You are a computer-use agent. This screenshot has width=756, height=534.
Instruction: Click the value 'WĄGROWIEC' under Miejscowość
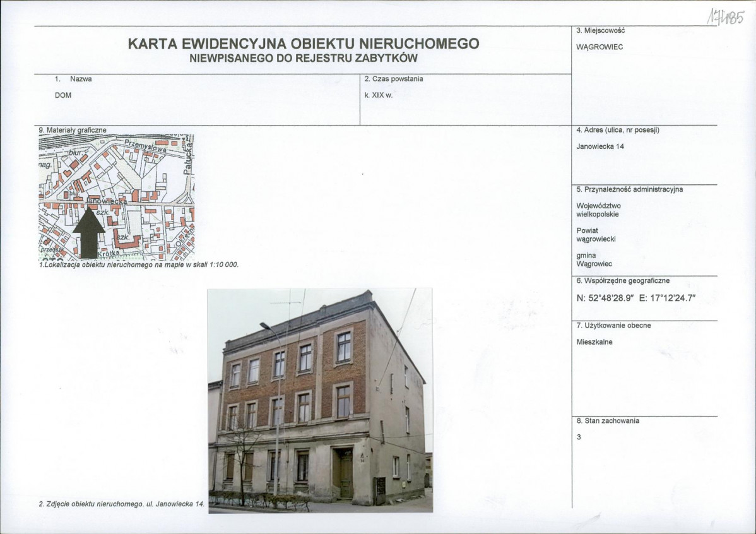tap(599, 47)
